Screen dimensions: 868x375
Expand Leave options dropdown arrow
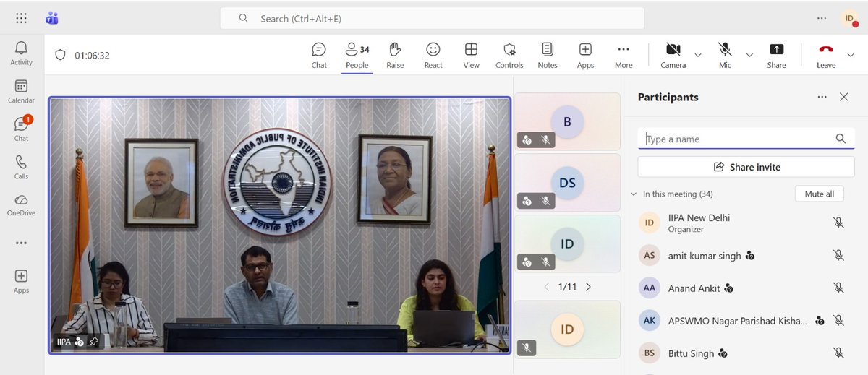coord(850,55)
